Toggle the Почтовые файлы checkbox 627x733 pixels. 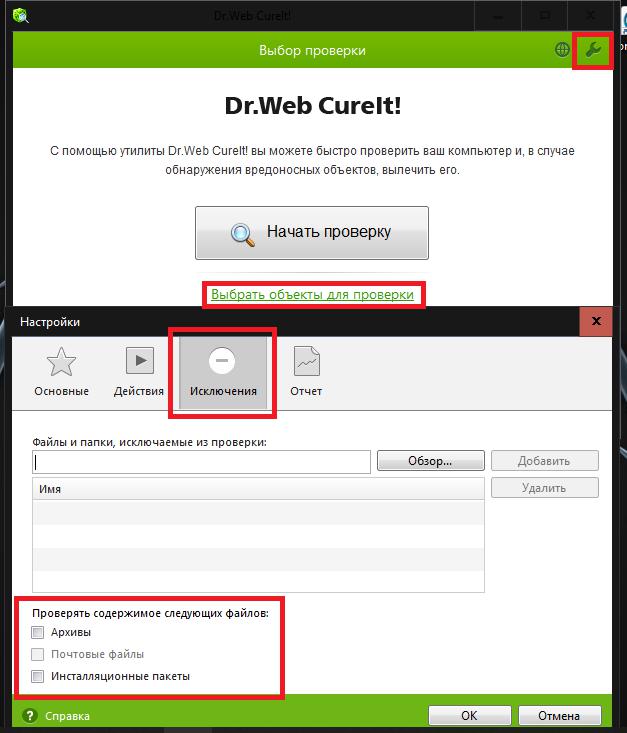pos(37,654)
